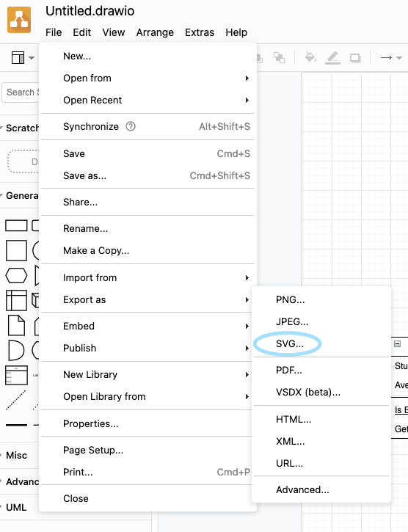This screenshot has height=532, width=408.
Task: Select the D-shaped delay shape
Action: tap(16, 350)
